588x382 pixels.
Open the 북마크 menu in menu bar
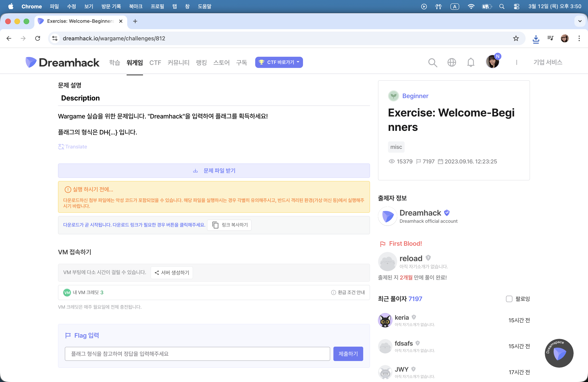tap(136, 6)
